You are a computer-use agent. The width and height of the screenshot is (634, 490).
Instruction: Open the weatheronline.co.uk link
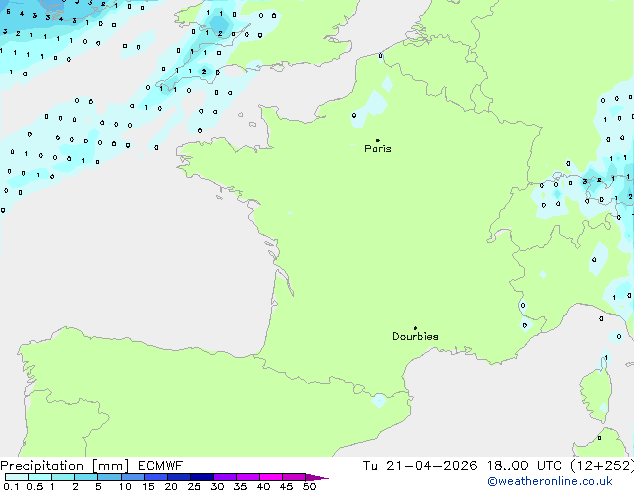(550, 481)
